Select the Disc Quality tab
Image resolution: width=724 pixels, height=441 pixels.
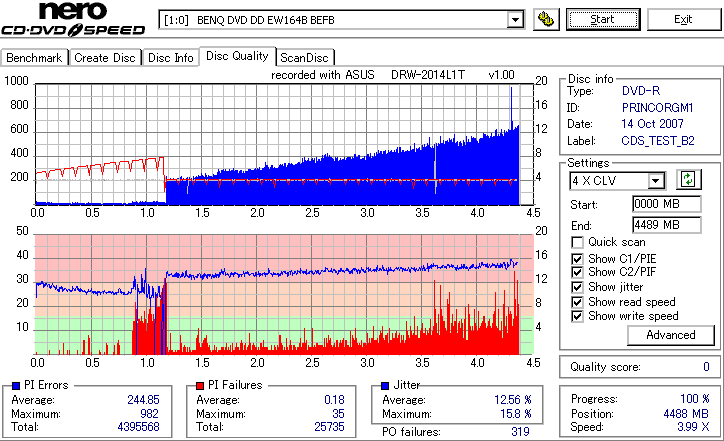tap(237, 56)
